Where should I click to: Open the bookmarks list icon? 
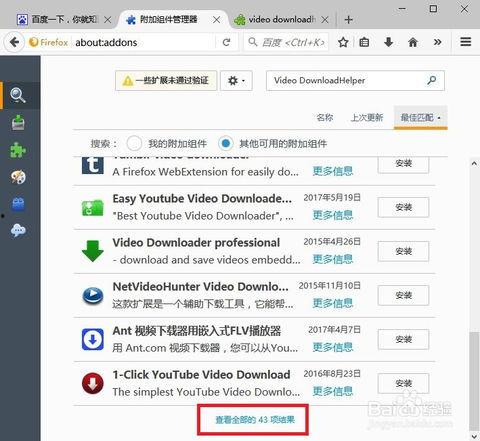[364, 42]
